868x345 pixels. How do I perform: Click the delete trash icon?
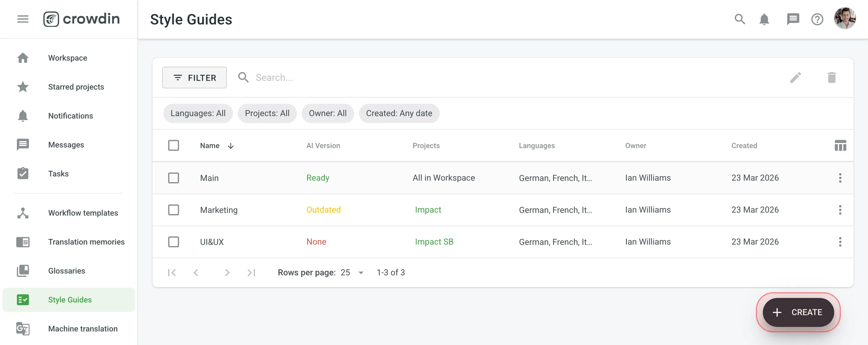pyautogui.click(x=832, y=77)
